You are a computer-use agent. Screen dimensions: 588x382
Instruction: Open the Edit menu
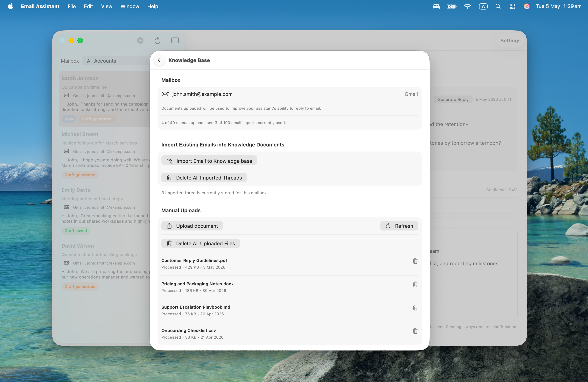point(88,6)
